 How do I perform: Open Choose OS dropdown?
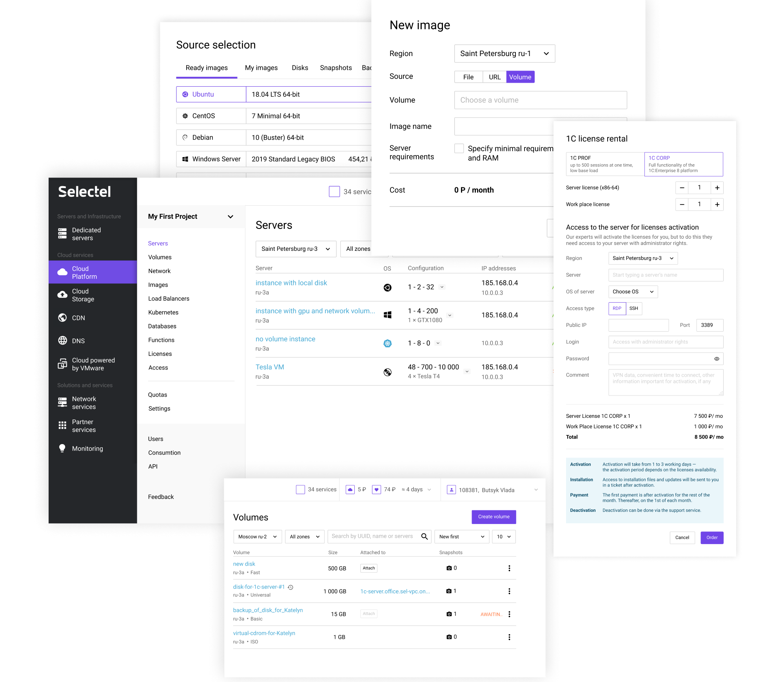[x=633, y=292]
